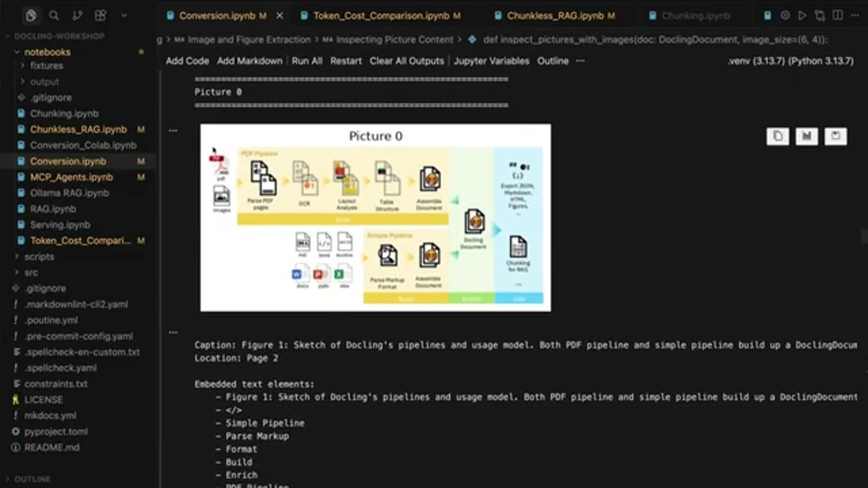Expand the scripts folder
This screenshot has width=868, height=488.
[x=39, y=256]
